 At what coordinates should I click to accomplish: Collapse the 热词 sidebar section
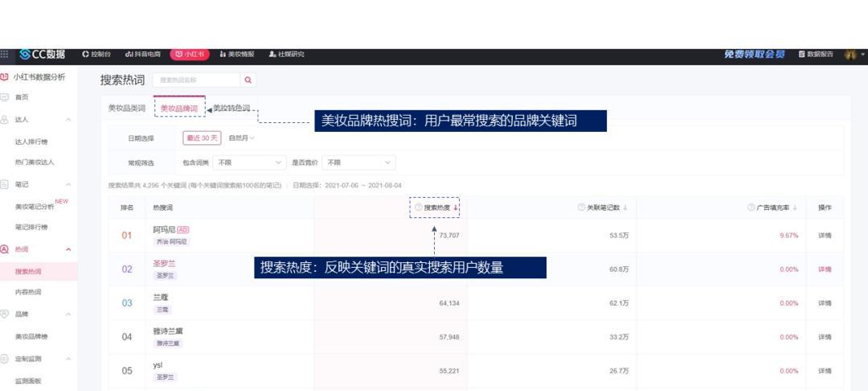(68, 249)
